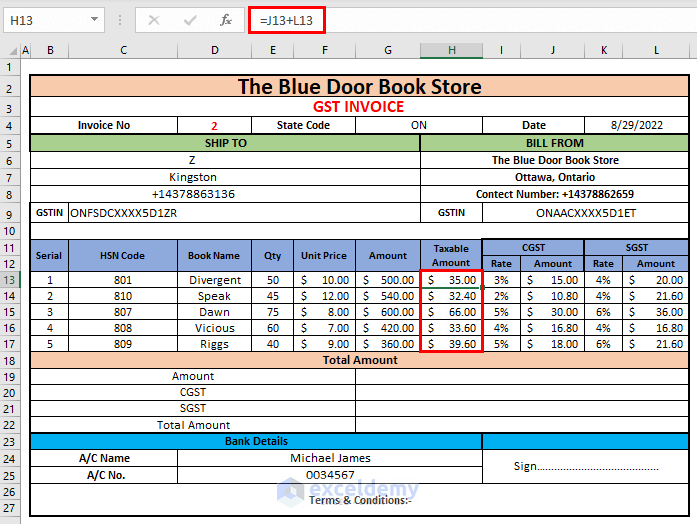Click the 'SHIP TO' header cell
Image resolution: width=697 pixels, height=524 pixels.
pos(225,143)
